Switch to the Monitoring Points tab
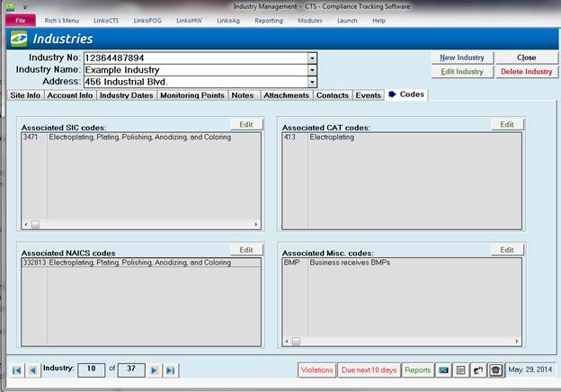Viewport: 561px width, 392px height. 192,94
